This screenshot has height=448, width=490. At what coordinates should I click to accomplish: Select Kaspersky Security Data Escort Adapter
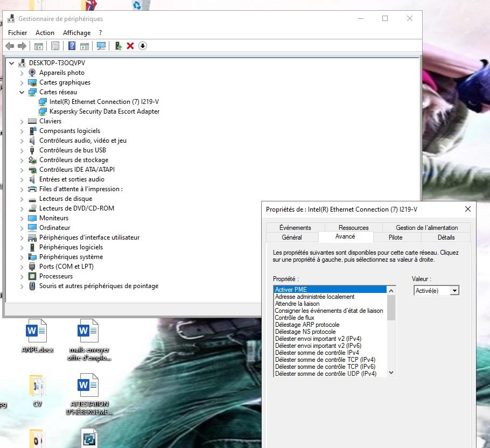pyautogui.click(x=104, y=111)
